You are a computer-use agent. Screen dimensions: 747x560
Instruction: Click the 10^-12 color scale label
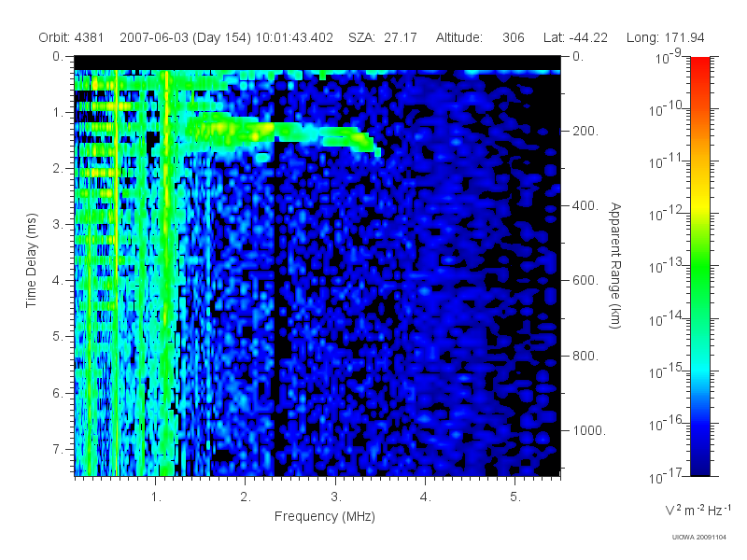[666, 214]
